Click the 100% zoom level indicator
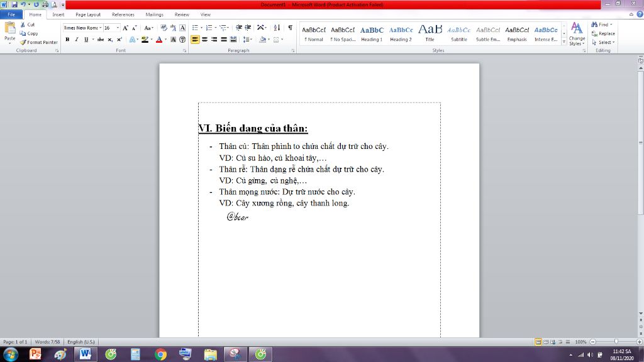This screenshot has height=362, width=644. (580, 342)
